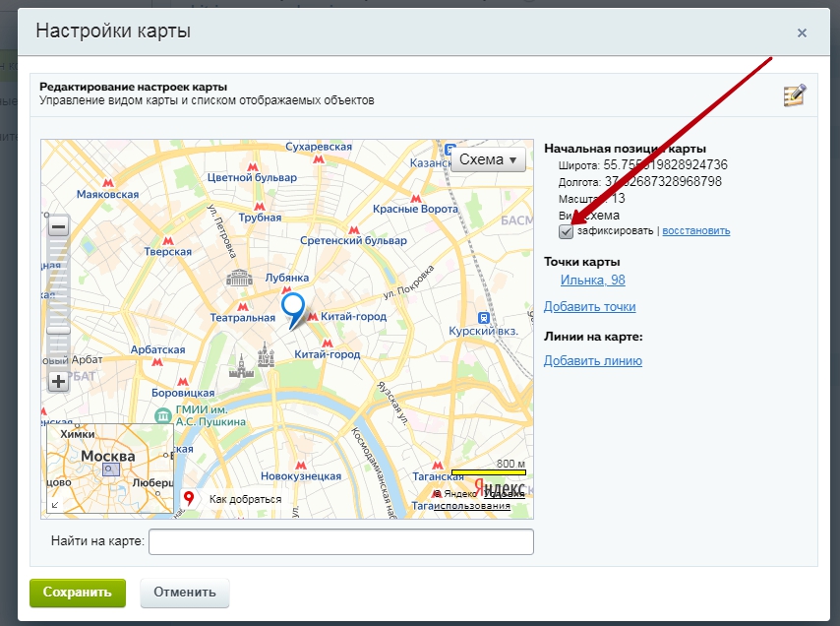Focus the Найти на карте search field

point(340,541)
